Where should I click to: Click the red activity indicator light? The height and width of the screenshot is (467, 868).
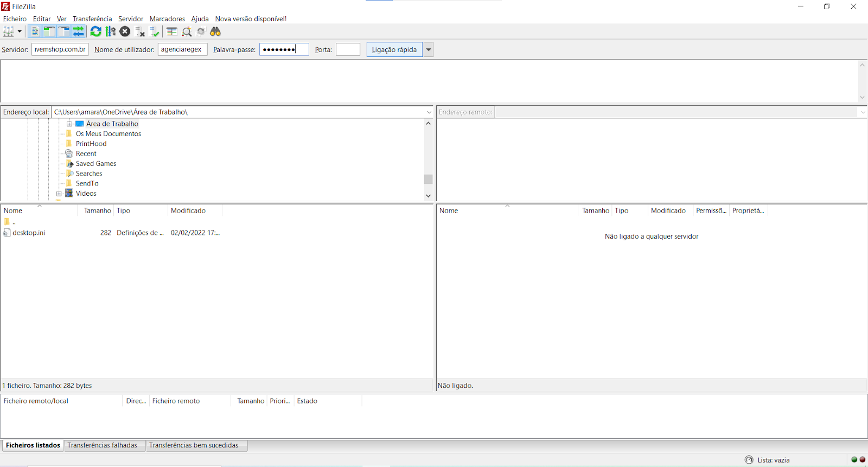(863, 460)
